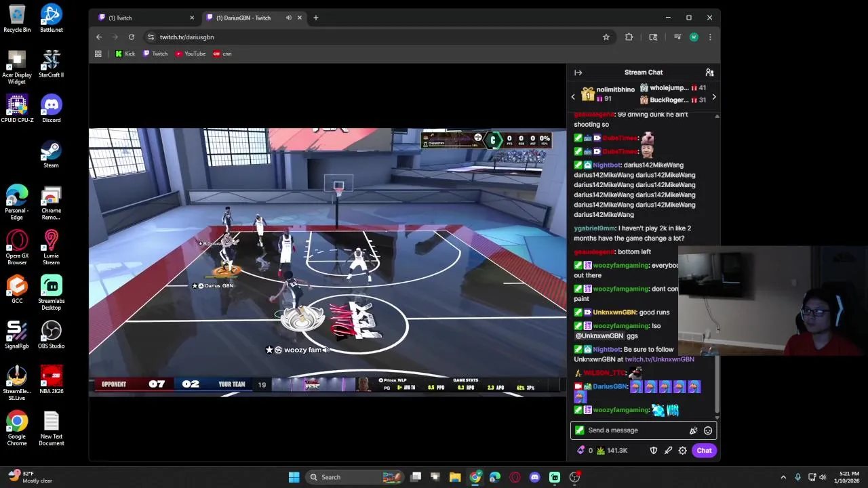This screenshot has height=488, width=868.
Task: Open ygabriel9mm username in chat
Action: pos(595,228)
